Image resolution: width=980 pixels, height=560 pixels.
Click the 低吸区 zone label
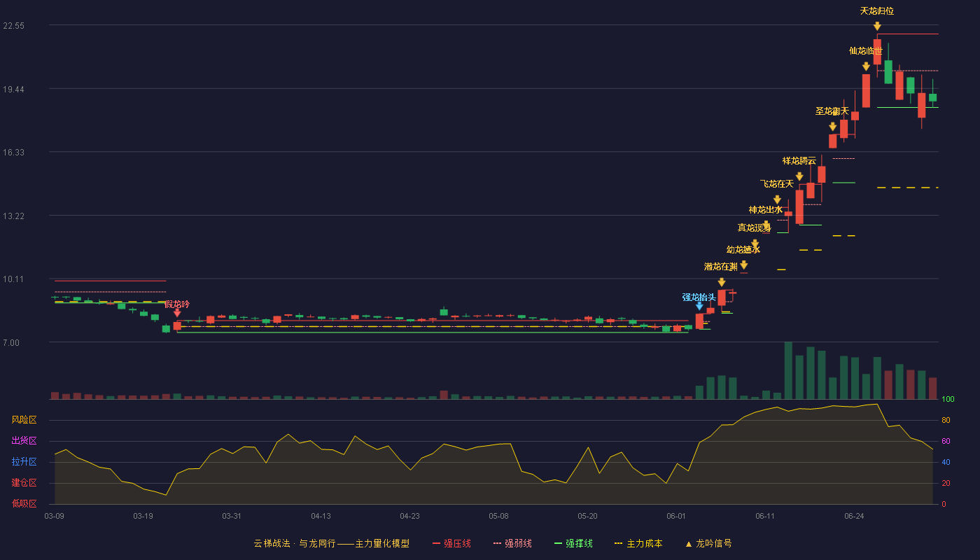click(x=24, y=503)
